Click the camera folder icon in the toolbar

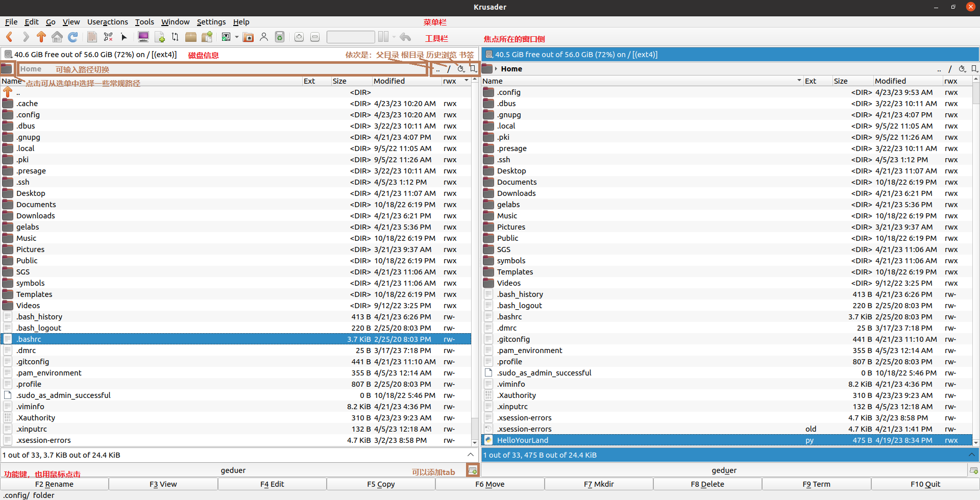(x=248, y=37)
